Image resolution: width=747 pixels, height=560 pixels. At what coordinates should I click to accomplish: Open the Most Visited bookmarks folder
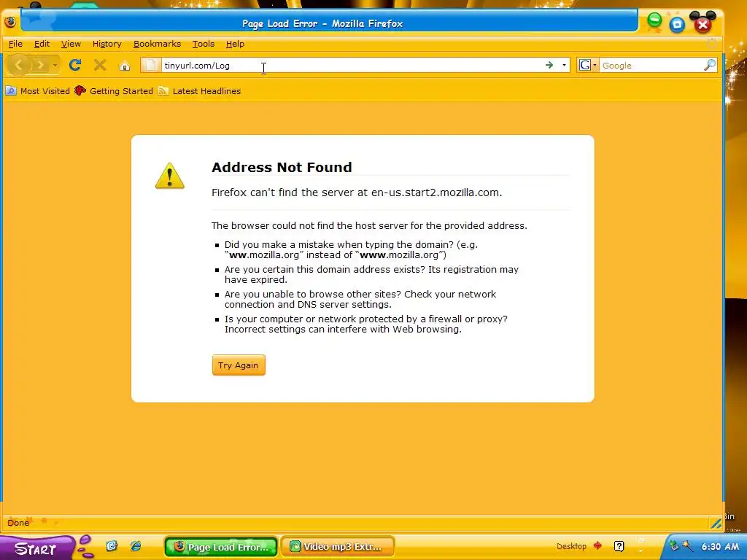(38, 91)
